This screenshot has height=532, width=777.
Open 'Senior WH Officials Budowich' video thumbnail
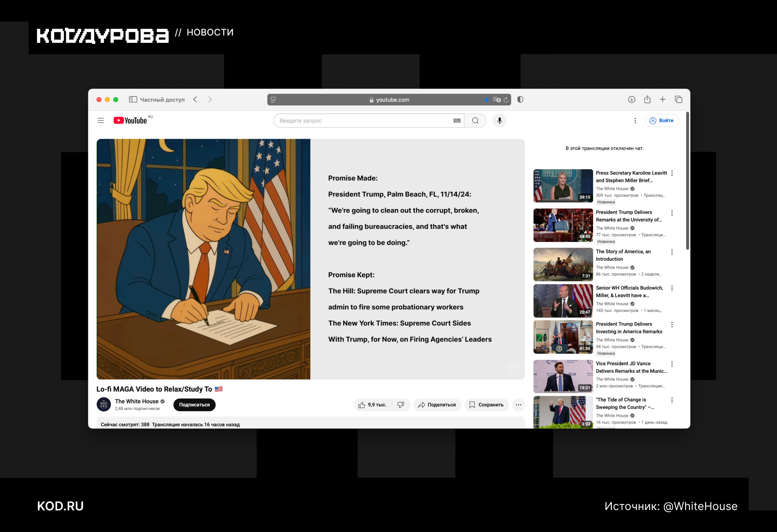[x=563, y=301]
